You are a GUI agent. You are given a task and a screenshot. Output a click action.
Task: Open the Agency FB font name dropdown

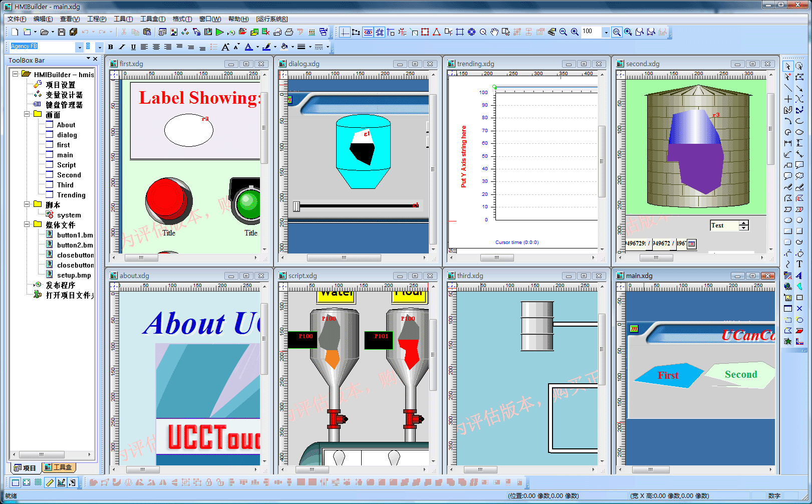[79, 47]
